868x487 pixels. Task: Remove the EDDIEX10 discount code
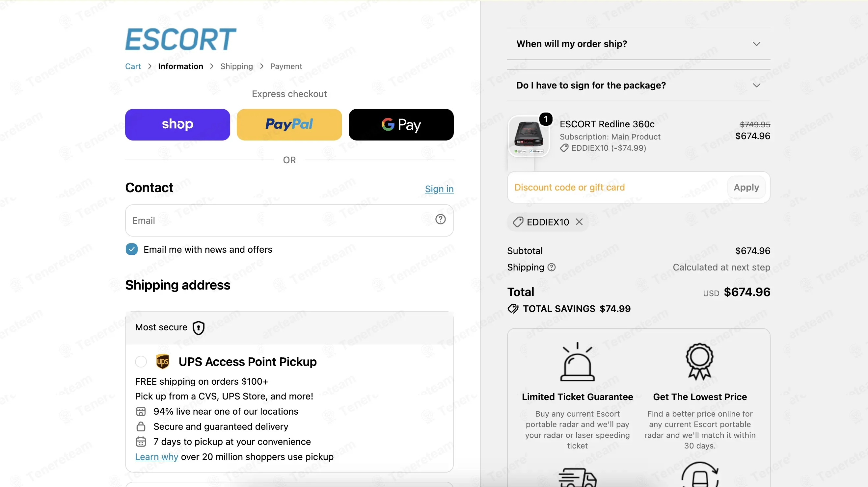(x=579, y=222)
